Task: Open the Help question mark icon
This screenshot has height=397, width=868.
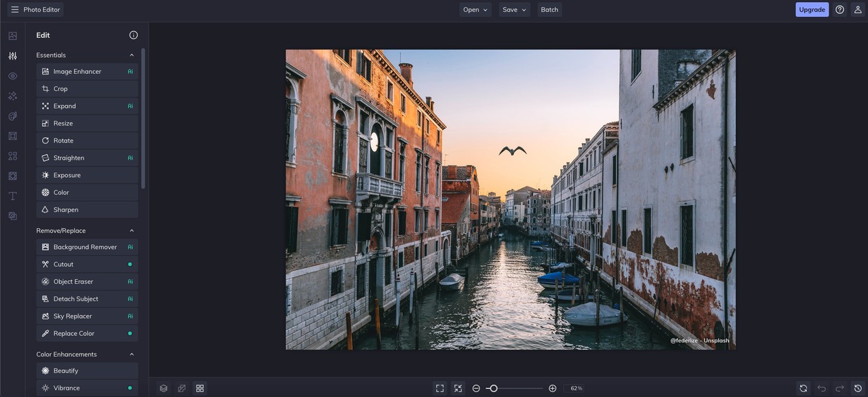Action: tap(840, 10)
